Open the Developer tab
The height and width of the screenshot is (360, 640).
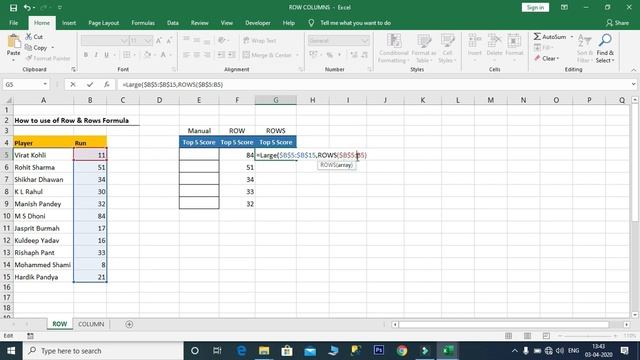258,23
